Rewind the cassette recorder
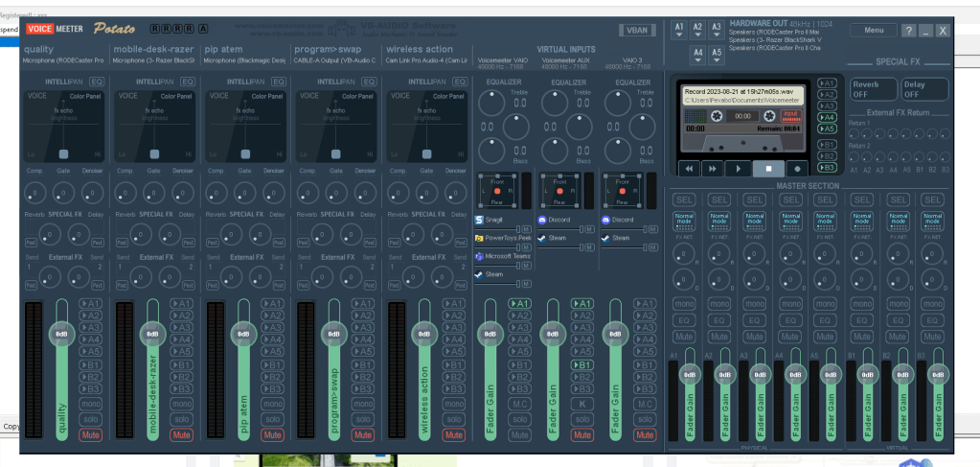980x467 pixels. point(690,169)
